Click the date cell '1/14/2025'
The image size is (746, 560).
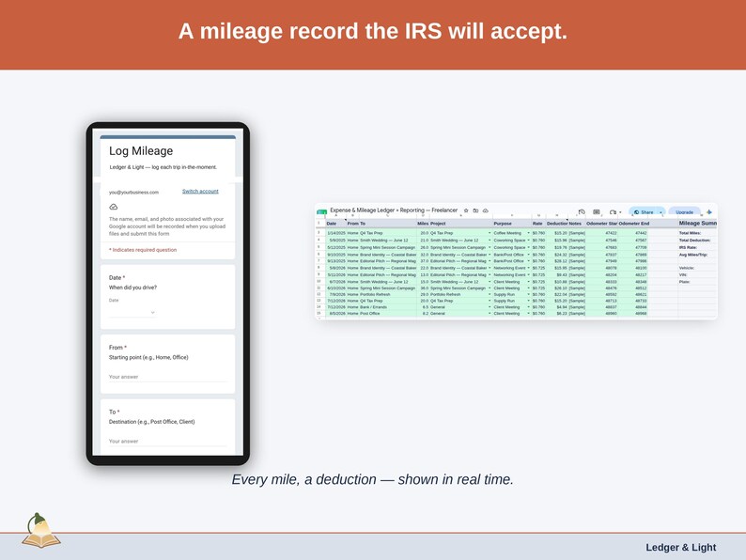tap(336, 233)
